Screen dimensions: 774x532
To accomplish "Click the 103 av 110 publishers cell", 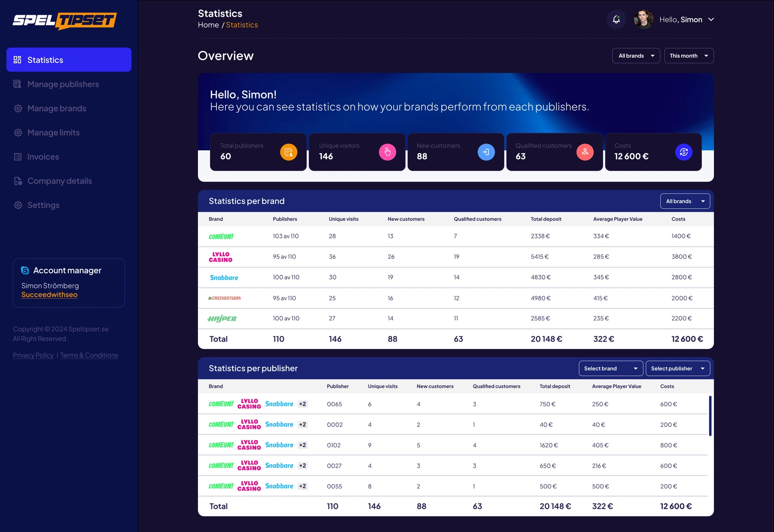I will tap(286, 236).
